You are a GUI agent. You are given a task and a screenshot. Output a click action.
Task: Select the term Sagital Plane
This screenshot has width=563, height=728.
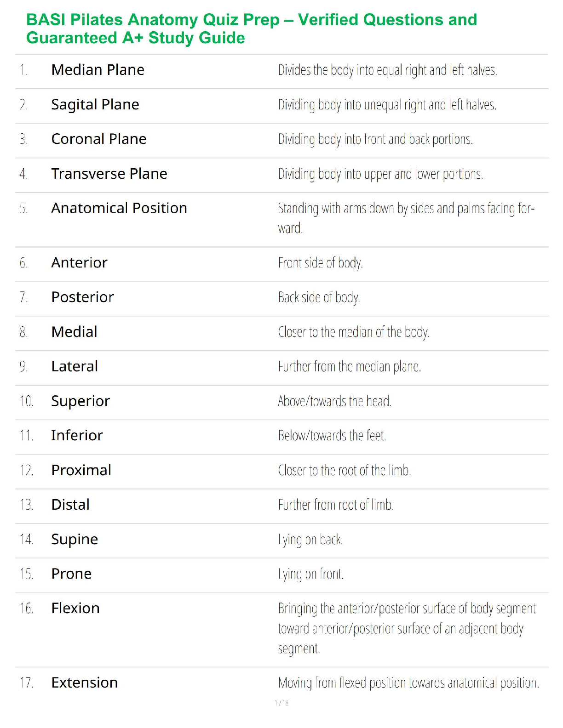[95, 105]
